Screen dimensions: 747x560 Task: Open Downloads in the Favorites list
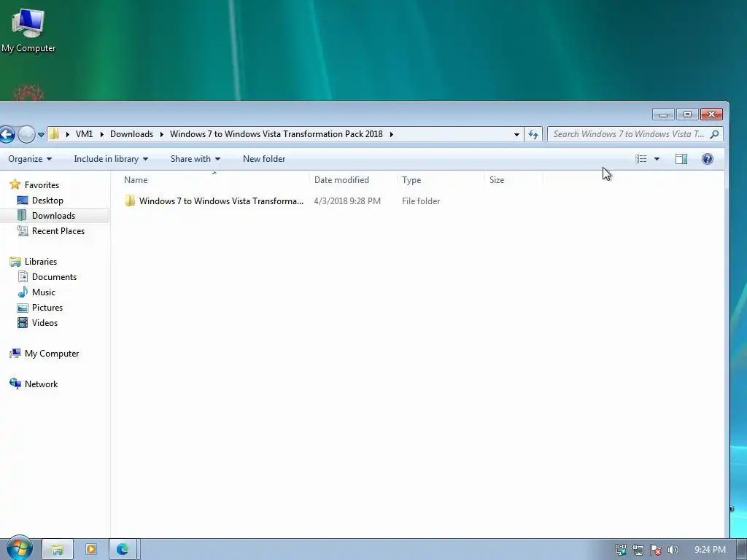click(x=53, y=216)
